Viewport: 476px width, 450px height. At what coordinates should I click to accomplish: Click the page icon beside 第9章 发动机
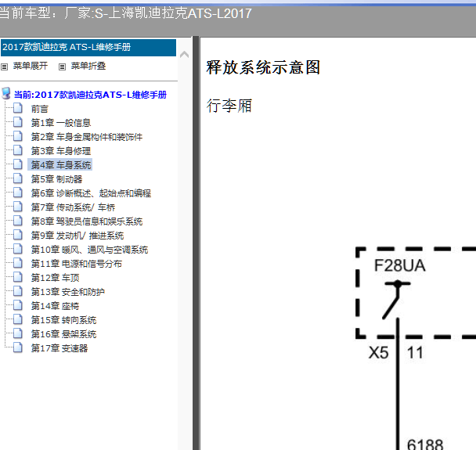(x=18, y=234)
